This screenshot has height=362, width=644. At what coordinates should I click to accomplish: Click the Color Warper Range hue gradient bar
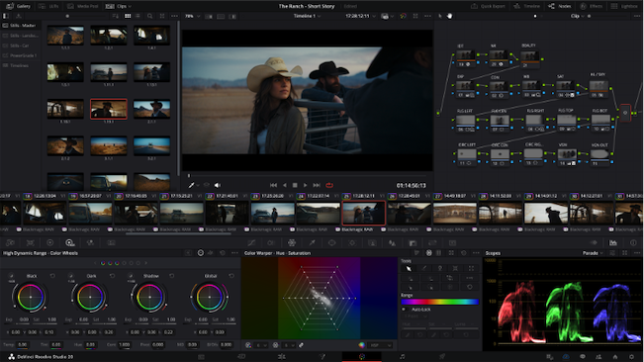(x=439, y=302)
